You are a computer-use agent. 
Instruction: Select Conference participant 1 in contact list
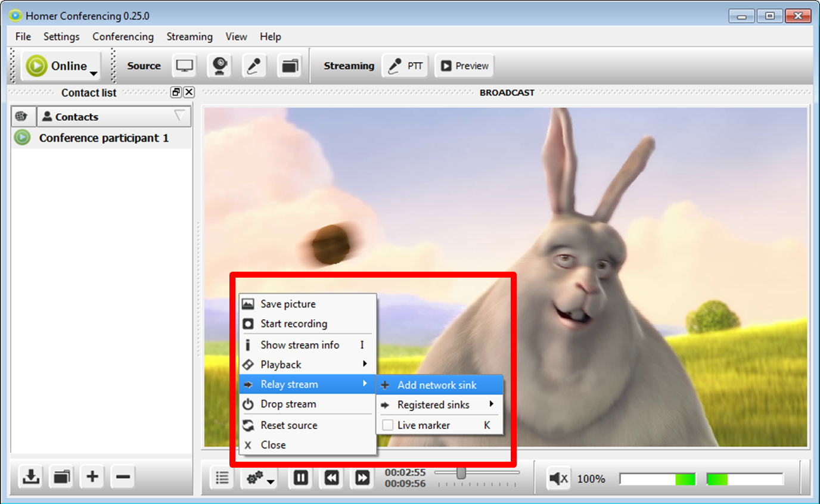pos(103,138)
